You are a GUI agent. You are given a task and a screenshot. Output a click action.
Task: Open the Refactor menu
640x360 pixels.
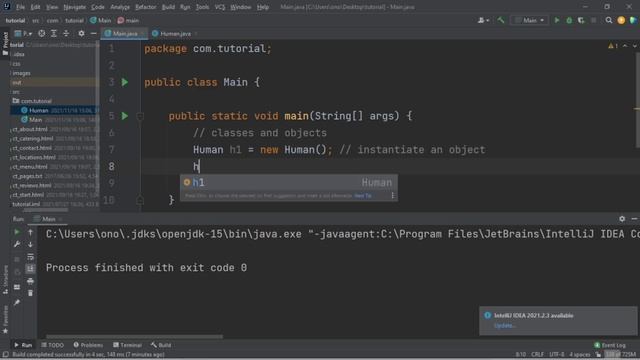146,7
